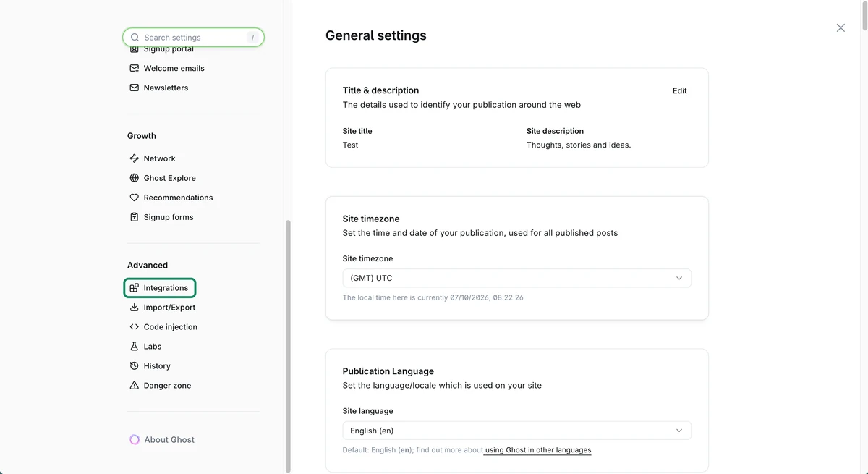Click the slash shortcut hint in search
This screenshot has height=474, width=868.
(252, 38)
